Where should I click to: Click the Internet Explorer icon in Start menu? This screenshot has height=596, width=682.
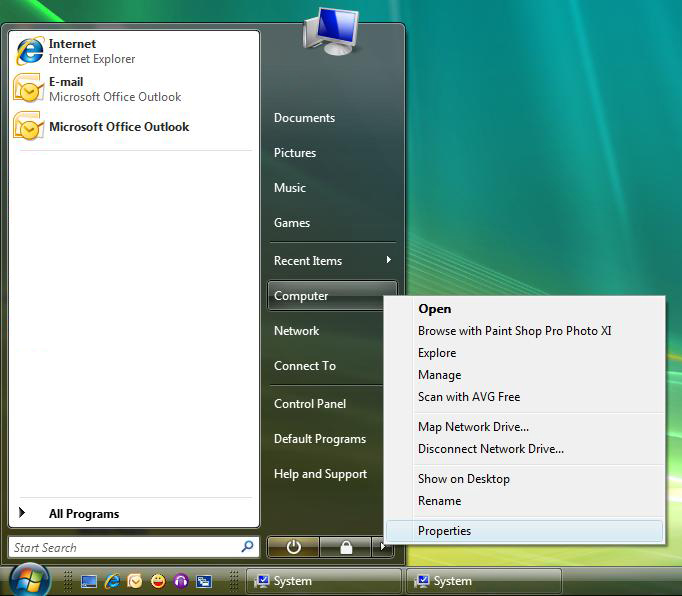pyautogui.click(x=30, y=51)
